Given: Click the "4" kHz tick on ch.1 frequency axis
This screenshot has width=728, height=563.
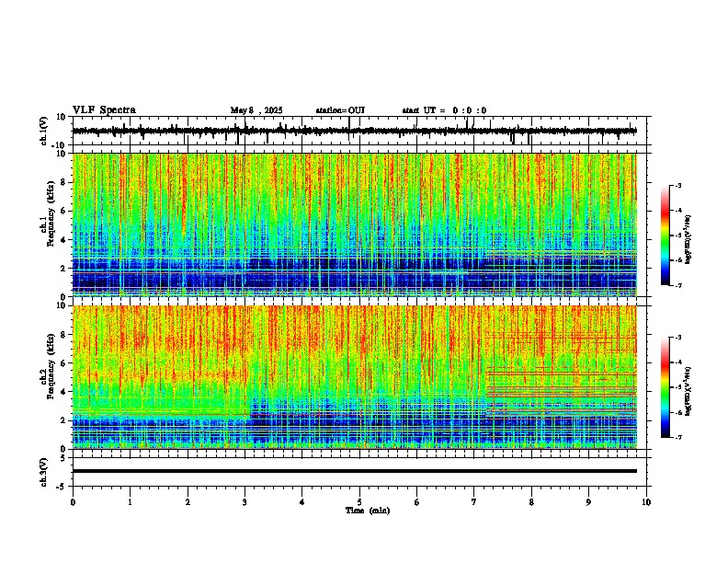Looking at the screenshot, I should [x=63, y=240].
